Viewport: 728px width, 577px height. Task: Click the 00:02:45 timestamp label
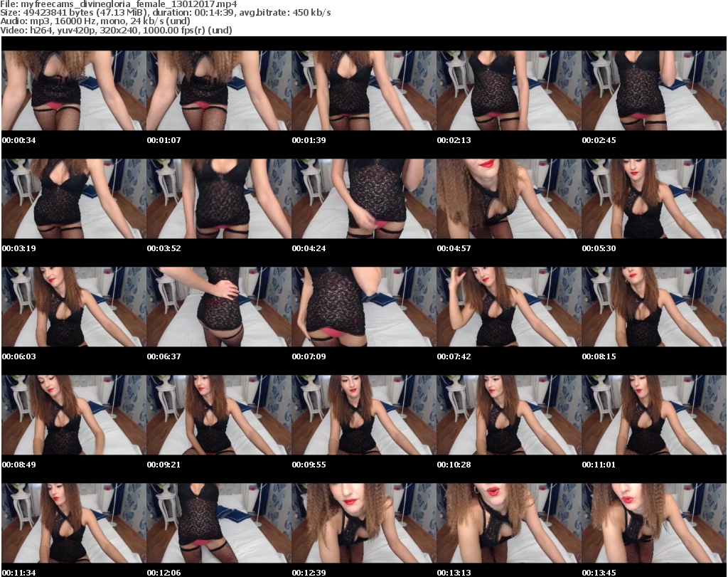(599, 140)
